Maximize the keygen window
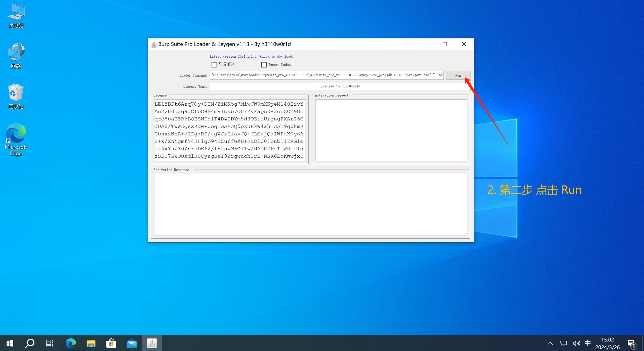This screenshot has height=351, width=644. (445, 44)
